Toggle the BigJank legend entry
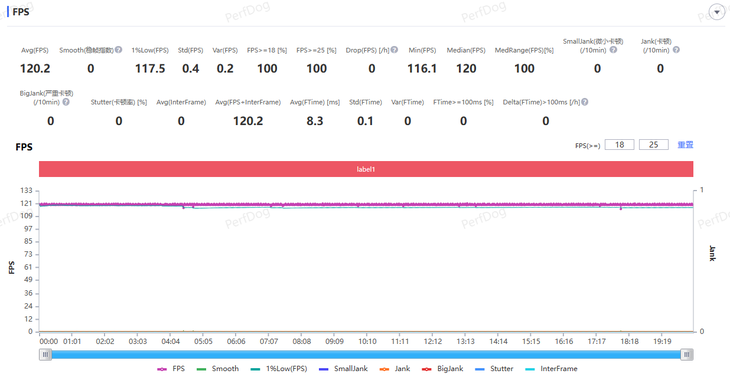Viewport: 730px width, 377px height. click(442, 369)
